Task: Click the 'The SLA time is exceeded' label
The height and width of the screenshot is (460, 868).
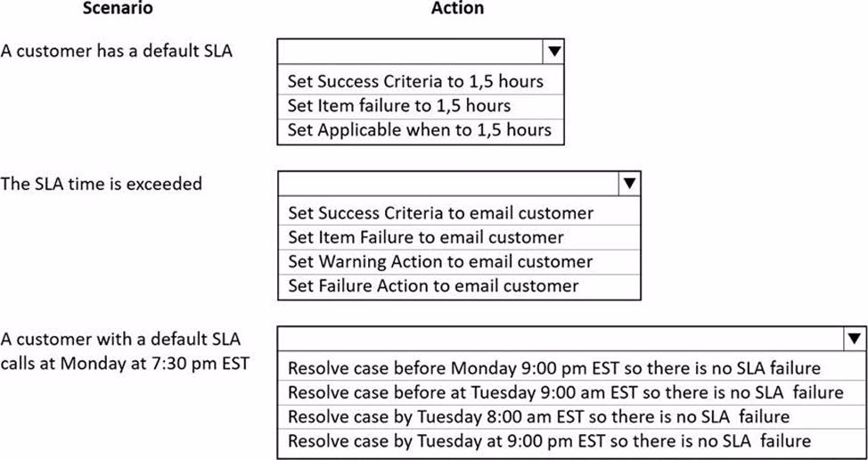Action: [x=102, y=185]
